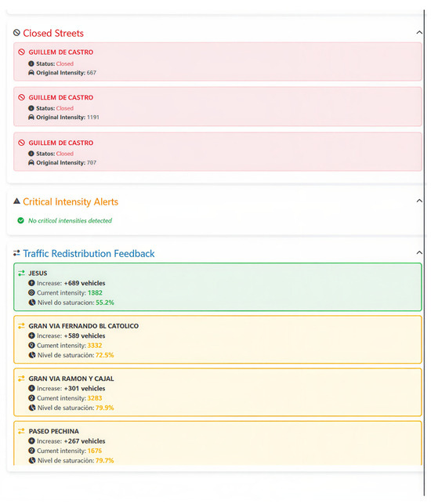The width and height of the screenshot is (431, 504).
Task: Click the intensity icon beside 1676
Action: pyautogui.click(x=31, y=451)
